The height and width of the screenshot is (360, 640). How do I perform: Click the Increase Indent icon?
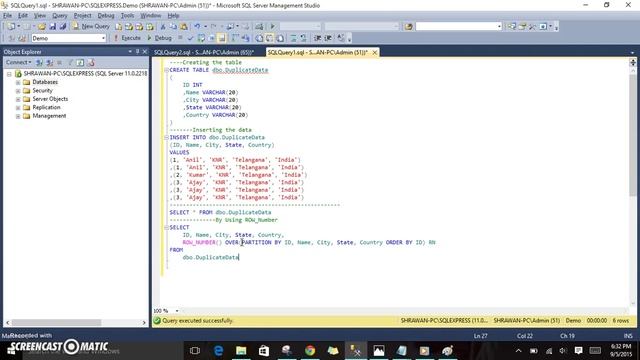(328, 38)
